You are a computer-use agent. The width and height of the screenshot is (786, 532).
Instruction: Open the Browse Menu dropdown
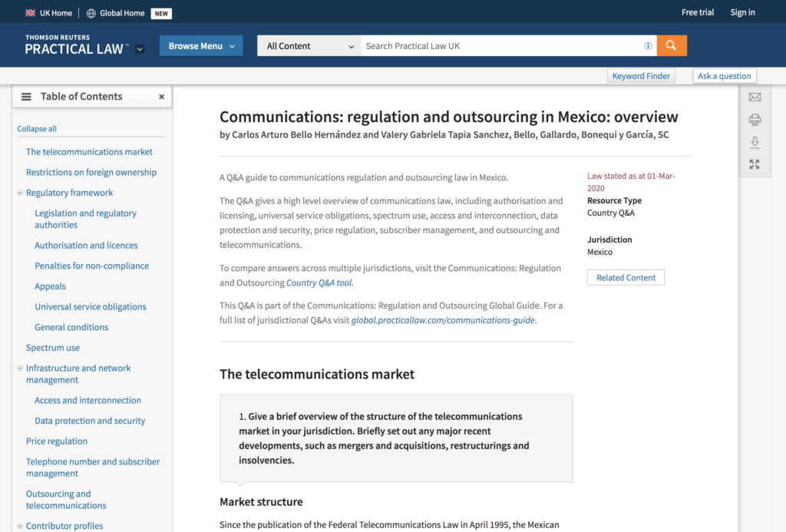point(201,46)
